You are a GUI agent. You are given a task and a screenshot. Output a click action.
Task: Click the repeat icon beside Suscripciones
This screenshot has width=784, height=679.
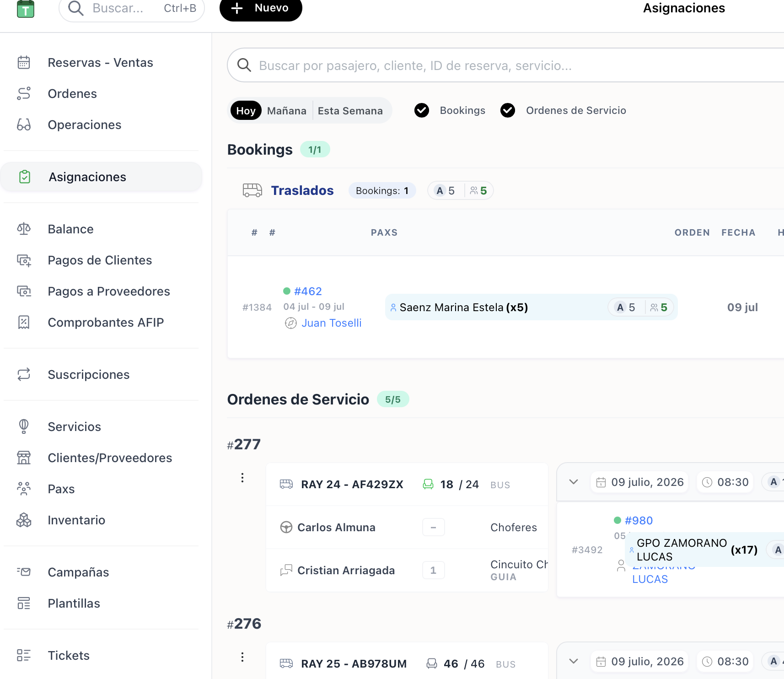coord(24,374)
